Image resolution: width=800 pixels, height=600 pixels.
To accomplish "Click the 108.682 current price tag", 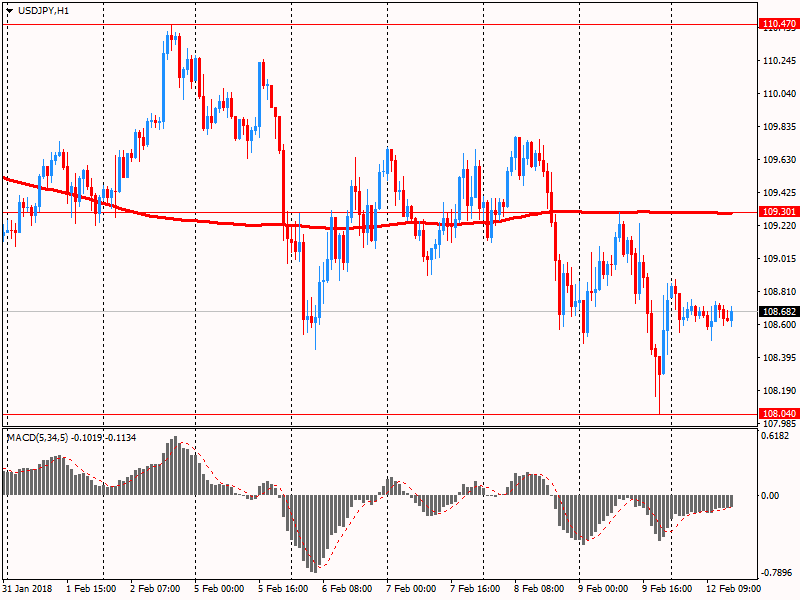I will point(778,311).
